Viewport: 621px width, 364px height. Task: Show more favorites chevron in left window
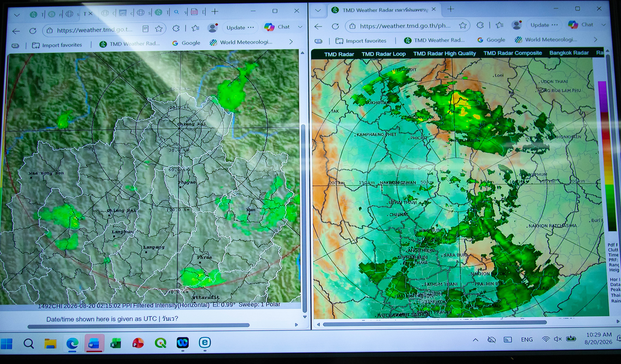(291, 42)
